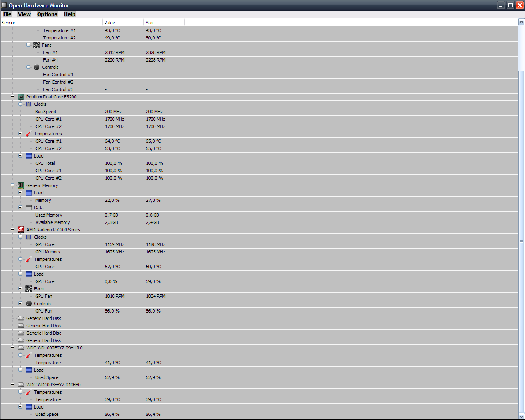The height and width of the screenshot is (420, 525).
Task: Click the Load icon above the Memory row
Action: point(29,193)
